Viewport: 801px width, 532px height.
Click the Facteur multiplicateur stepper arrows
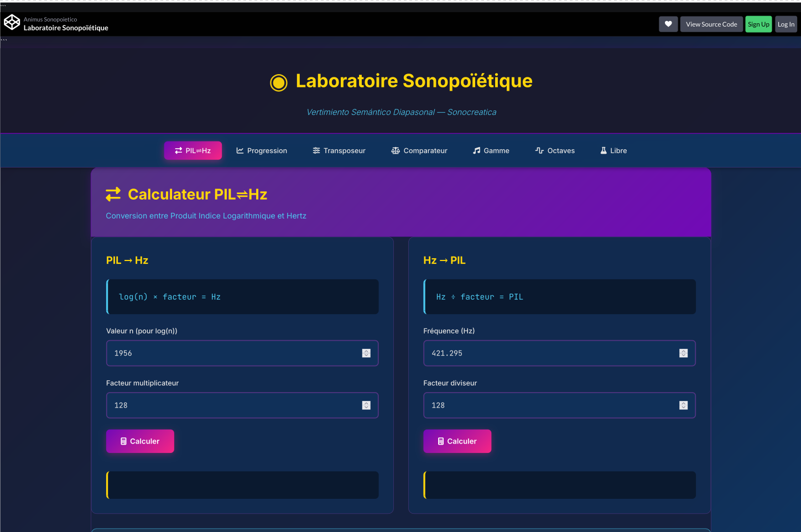pyautogui.click(x=366, y=405)
